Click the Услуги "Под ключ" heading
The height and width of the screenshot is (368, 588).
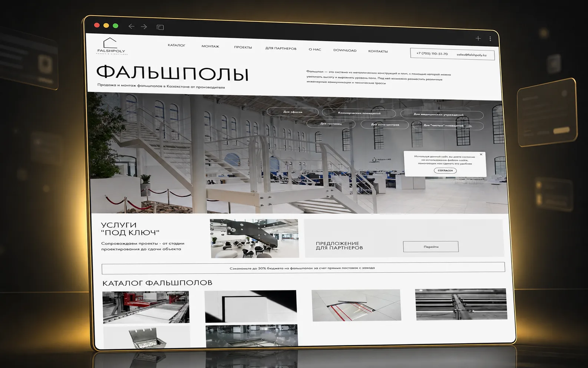click(x=130, y=229)
